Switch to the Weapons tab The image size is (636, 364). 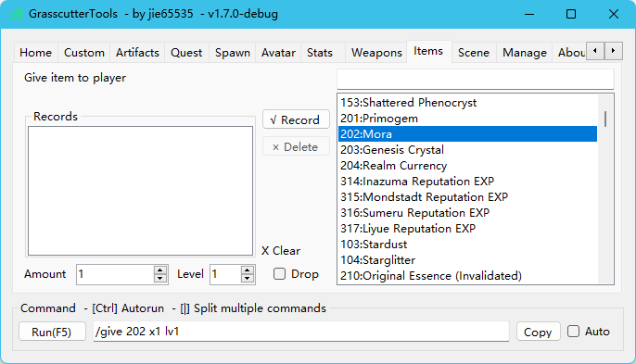pos(376,53)
